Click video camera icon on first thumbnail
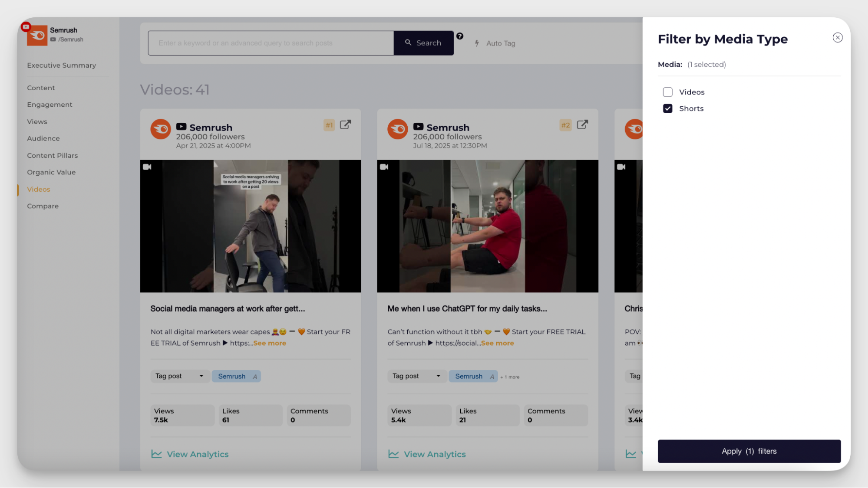The height and width of the screenshot is (488, 868). pos(147,167)
